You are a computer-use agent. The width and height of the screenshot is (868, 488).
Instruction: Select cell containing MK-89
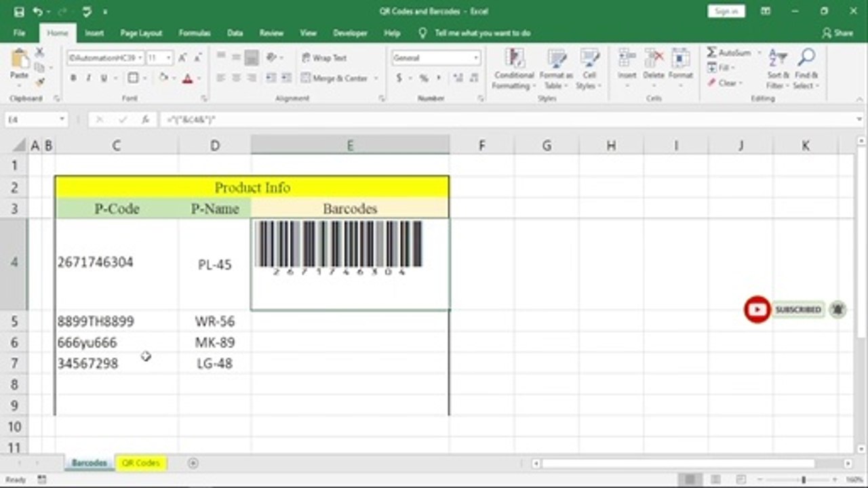tap(215, 342)
